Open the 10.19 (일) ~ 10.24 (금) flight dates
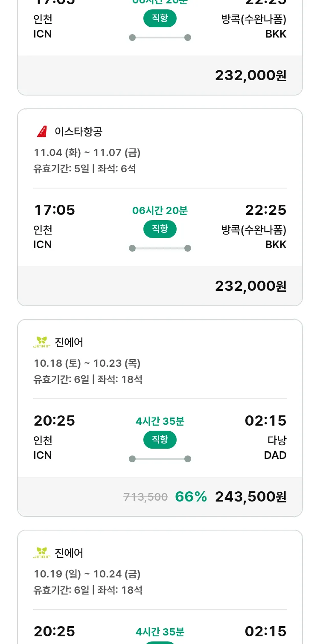 click(87, 574)
